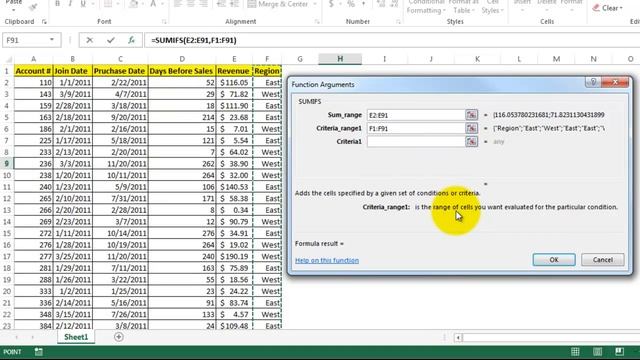Click cell with revenue $116.05
Image resolution: width=640 pixels, height=360 pixels.
point(233,82)
